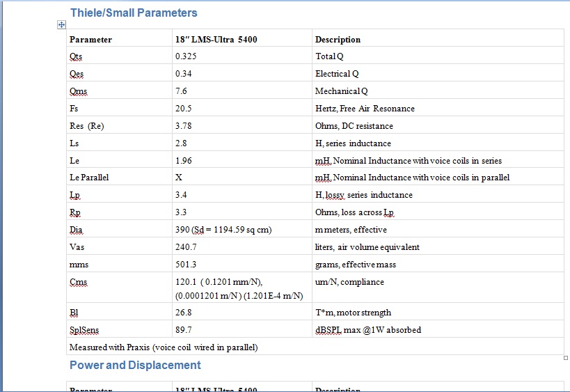Click the value '3.78'

point(183,126)
